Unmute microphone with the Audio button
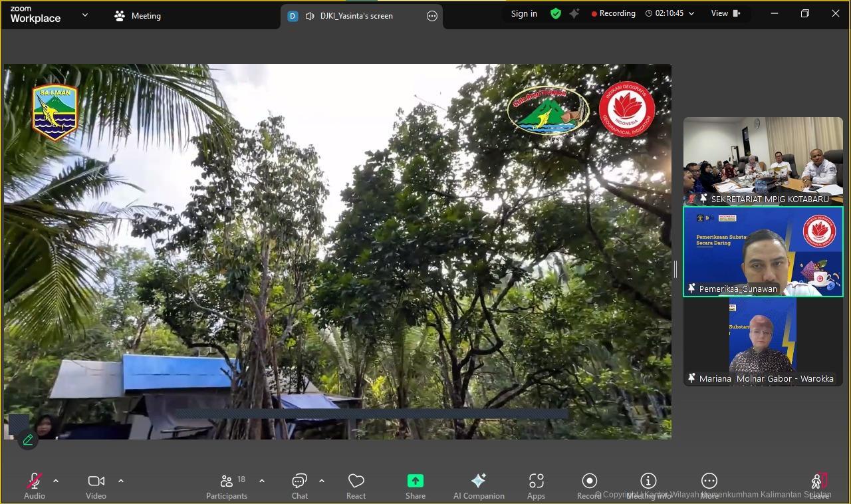Viewport: 851px width, 504px height. coord(35,485)
